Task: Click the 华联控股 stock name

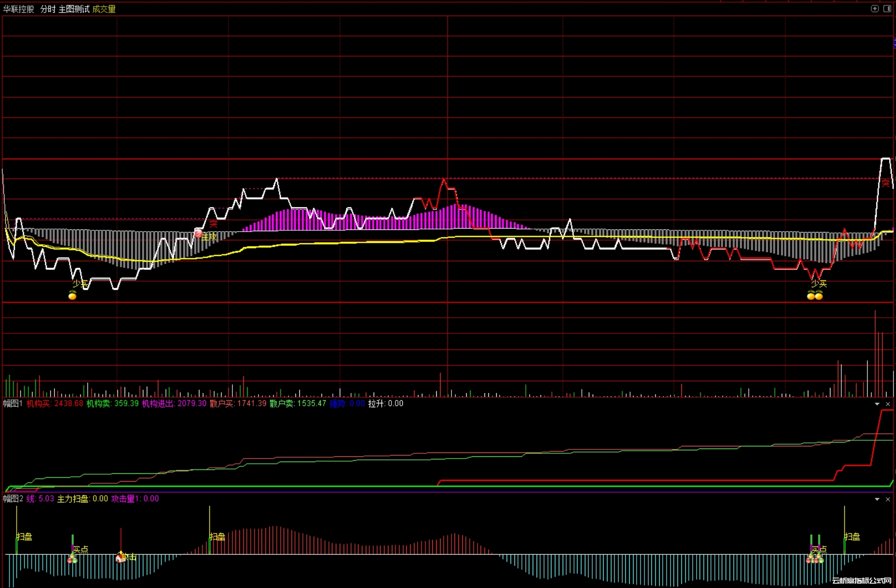Action: tap(19, 9)
